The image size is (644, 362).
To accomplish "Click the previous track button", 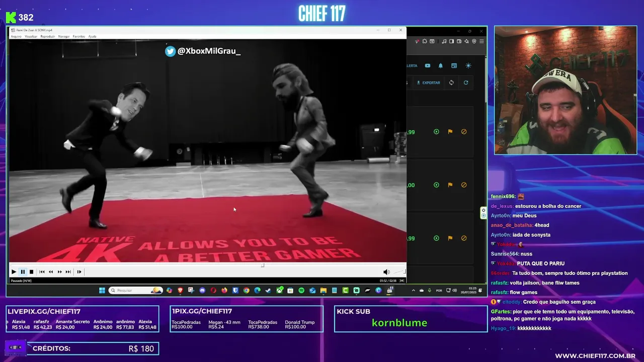I will (42, 272).
